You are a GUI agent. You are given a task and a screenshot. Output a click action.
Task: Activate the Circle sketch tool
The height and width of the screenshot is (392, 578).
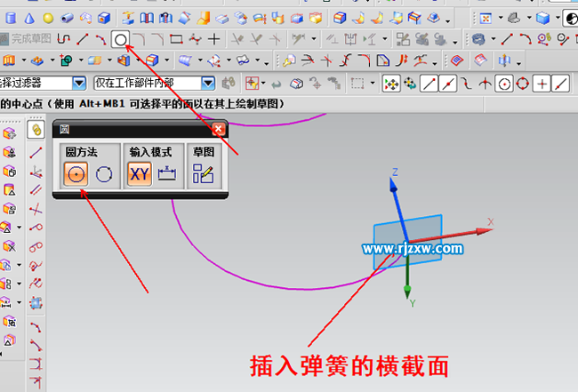tap(120, 39)
